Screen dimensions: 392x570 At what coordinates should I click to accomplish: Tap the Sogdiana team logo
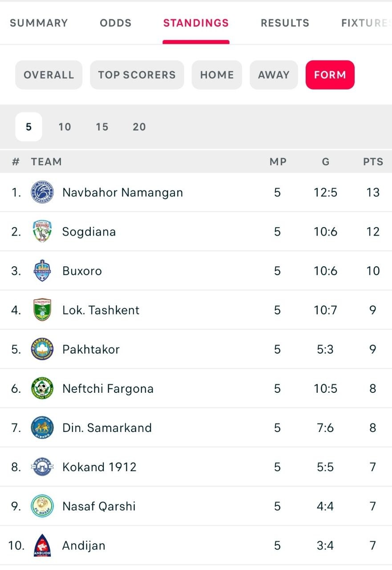(x=42, y=232)
